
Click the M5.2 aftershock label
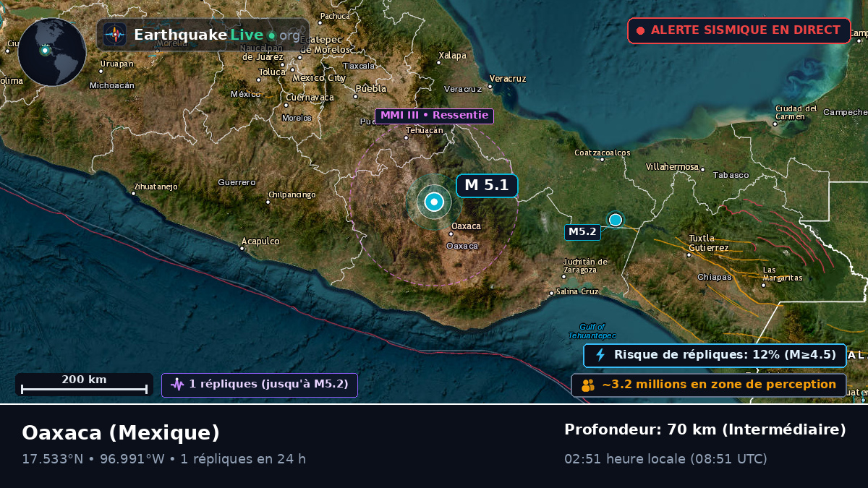pyautogui.click(x=582, y=232)
